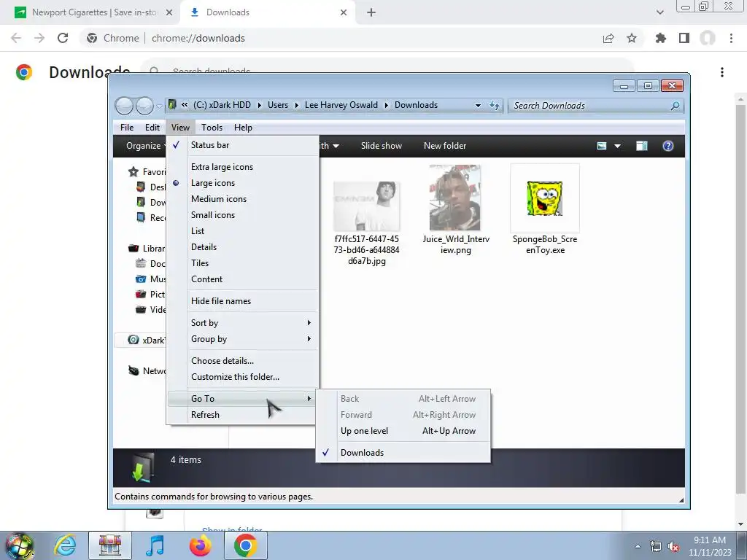Image resolution: width=747 pixels, height=560 pixels.
Task: Select the checked Downloads entry in Go To submenu
Action: coord(403,453)
